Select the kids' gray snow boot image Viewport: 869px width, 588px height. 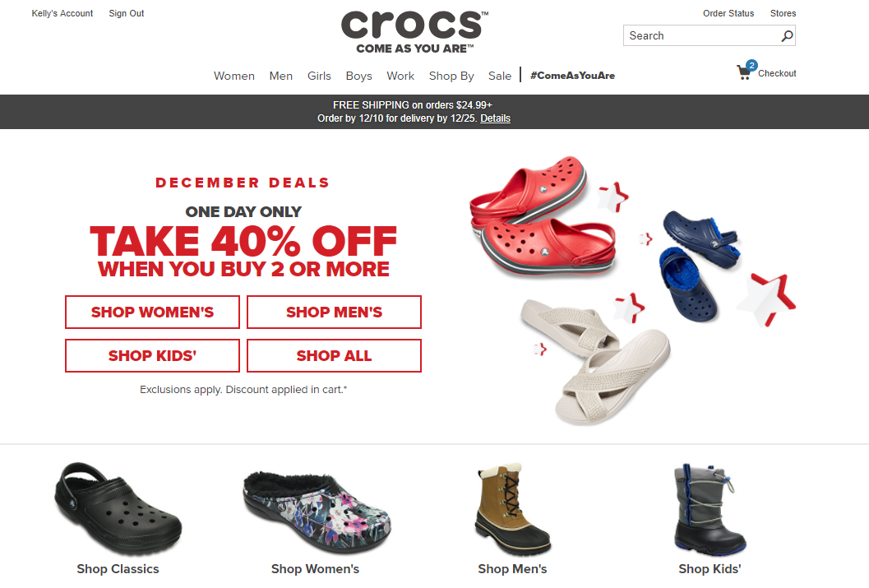pyautogui.click(x=710, y=509)
